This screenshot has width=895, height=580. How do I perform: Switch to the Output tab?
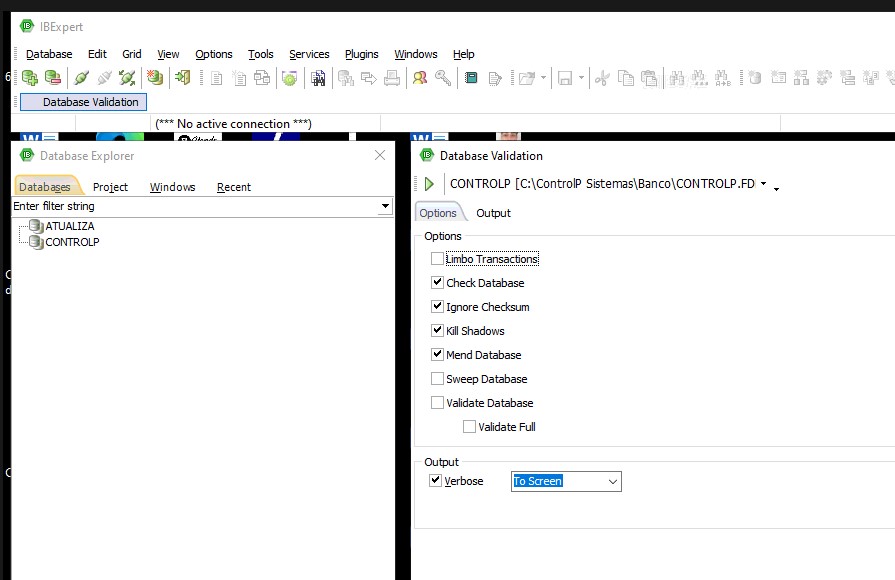pos(493,213)
